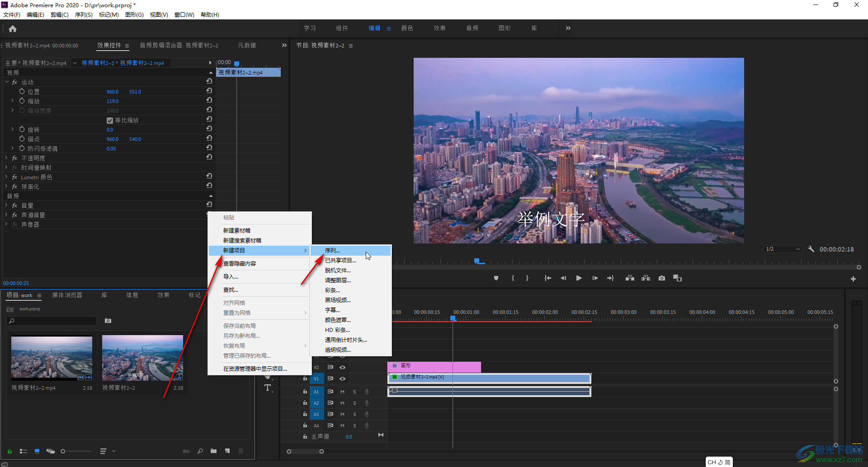Toggle V1 track targeting
Screen dimensions: 868x467
316,378
